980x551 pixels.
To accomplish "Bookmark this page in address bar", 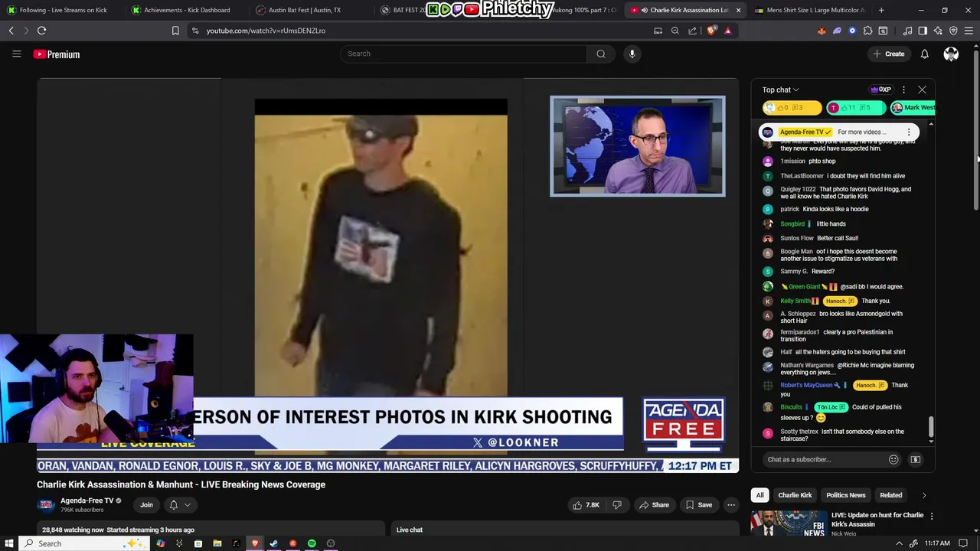I will click(175, 31).
